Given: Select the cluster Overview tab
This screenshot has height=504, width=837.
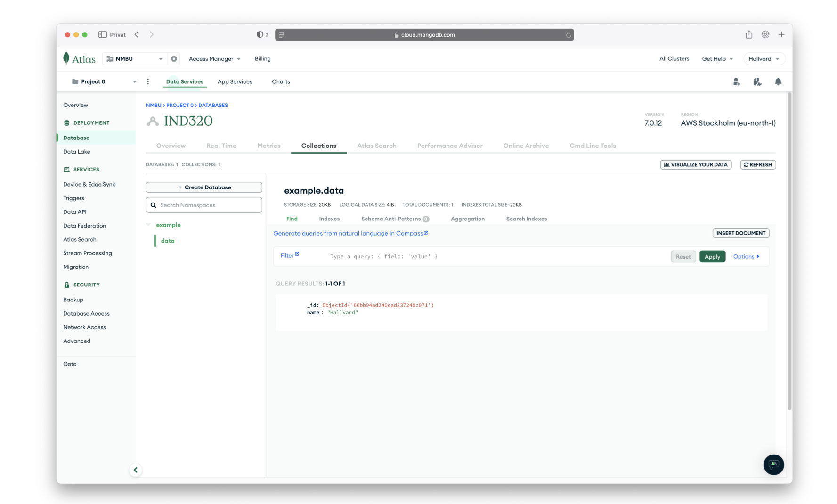Looking at the screenshot, I should pos(171,146).
